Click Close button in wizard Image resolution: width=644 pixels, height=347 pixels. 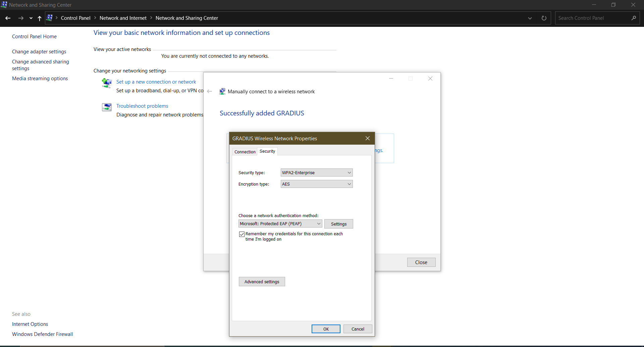(x=421, y=262)
